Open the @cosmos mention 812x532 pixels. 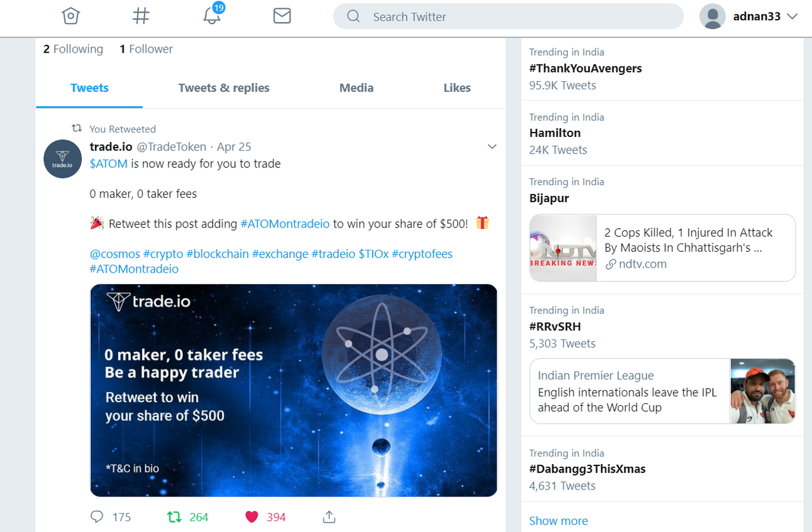tap(115, 254)
